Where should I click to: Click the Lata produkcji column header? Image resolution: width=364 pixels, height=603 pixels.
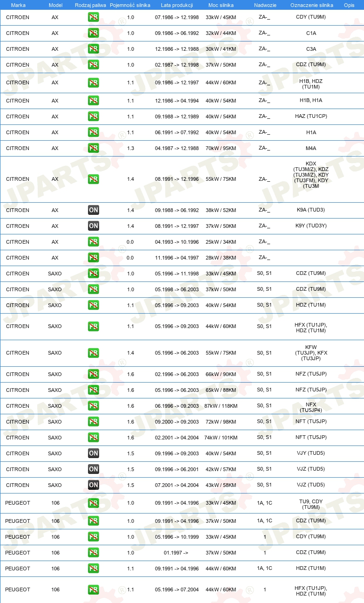coord(177,5)
